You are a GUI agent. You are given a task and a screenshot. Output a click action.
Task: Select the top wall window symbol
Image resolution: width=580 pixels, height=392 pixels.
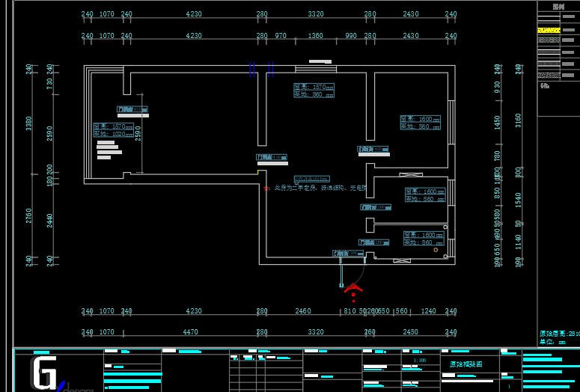pyautogui.click(x=316, y=69)
